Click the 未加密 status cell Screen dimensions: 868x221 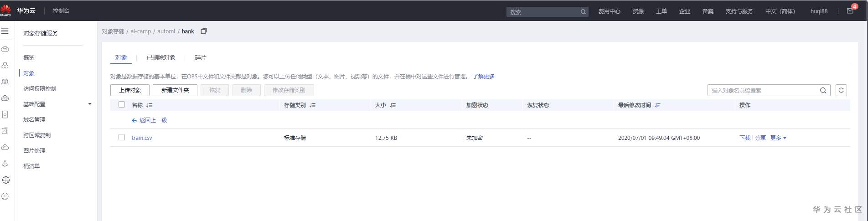coord(474,138)
